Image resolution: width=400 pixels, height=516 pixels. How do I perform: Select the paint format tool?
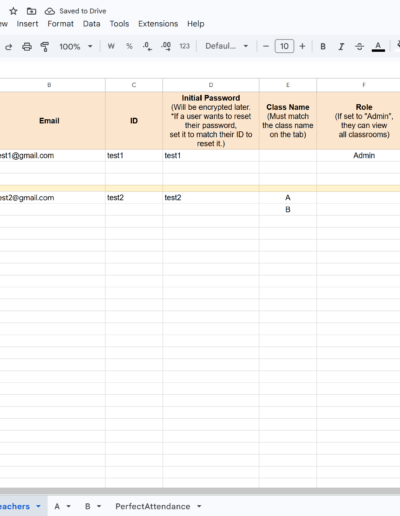(45, 47)
